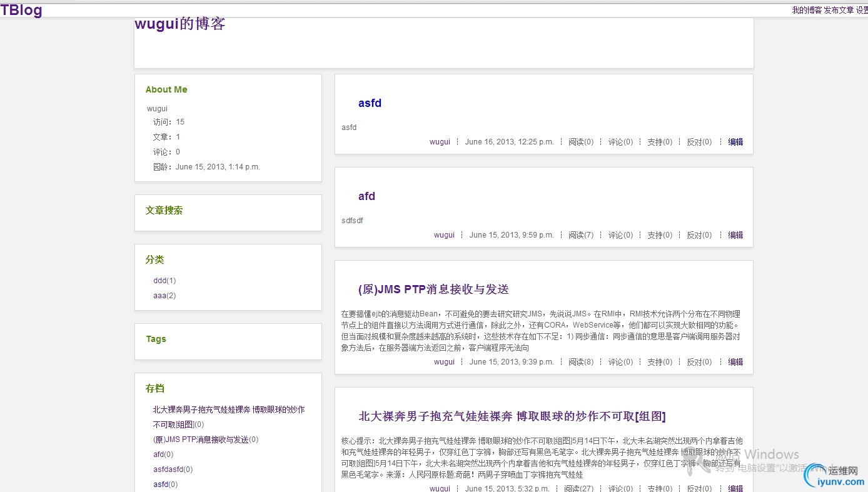Click 评论(0) on the JMS PTP post
The image size is (868, 492).
(620, 362)
